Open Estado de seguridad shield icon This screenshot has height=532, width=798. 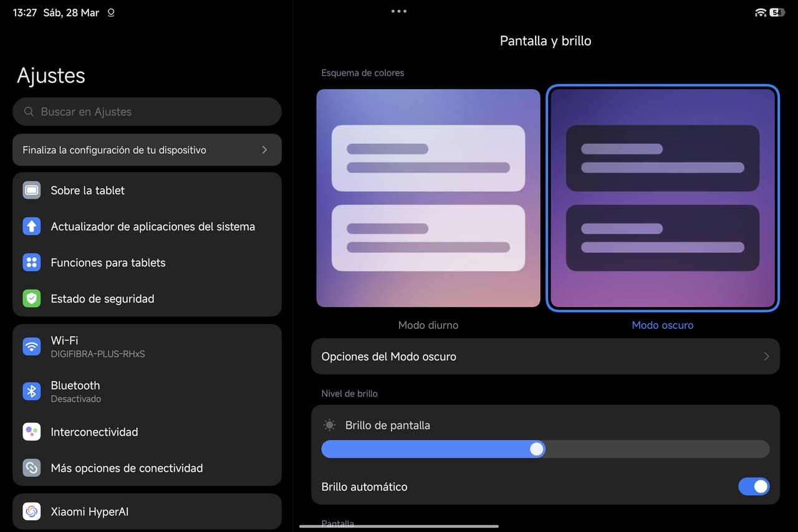pos(32,298)
